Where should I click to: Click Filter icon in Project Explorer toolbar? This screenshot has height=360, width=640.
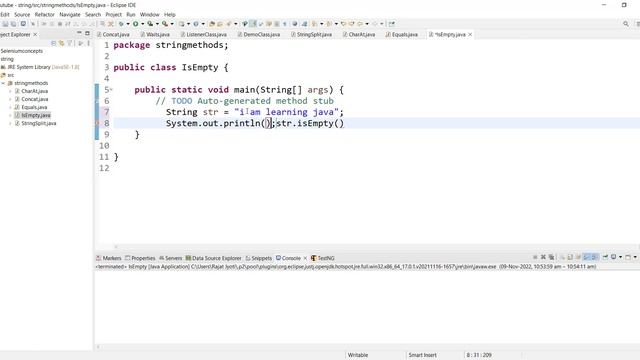70,43
